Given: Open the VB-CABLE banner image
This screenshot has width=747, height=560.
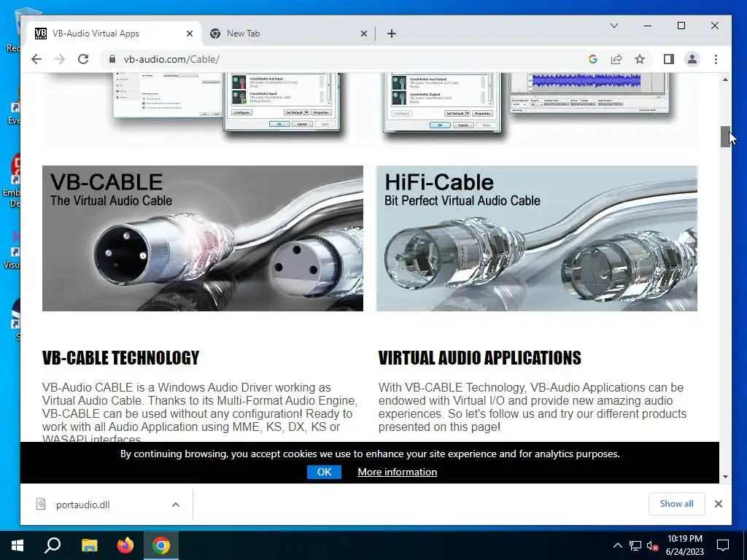Looking at the screenshot, I should [203, 238].
